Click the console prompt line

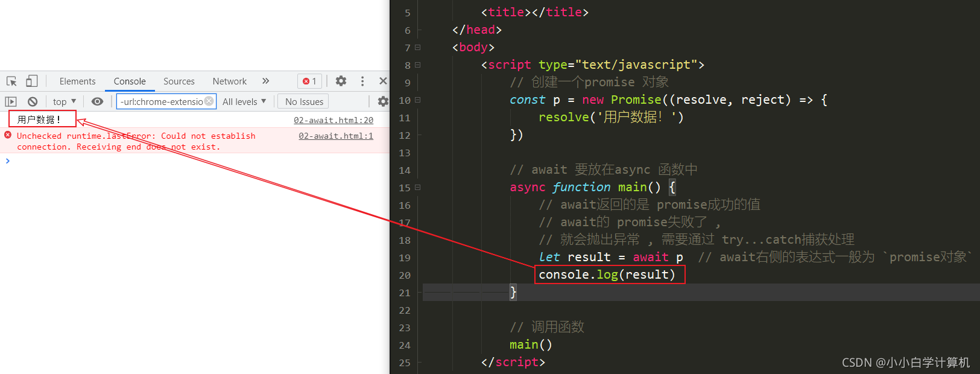click(194, 161)
